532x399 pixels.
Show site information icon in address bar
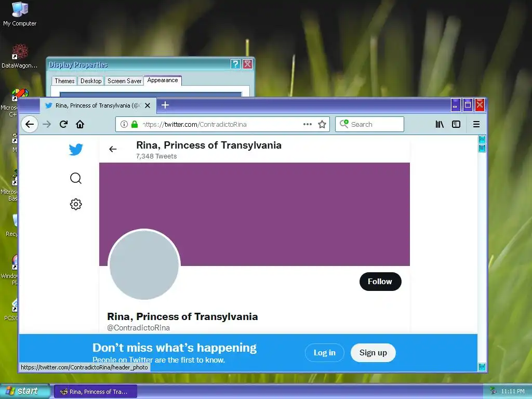click(124, 124)
